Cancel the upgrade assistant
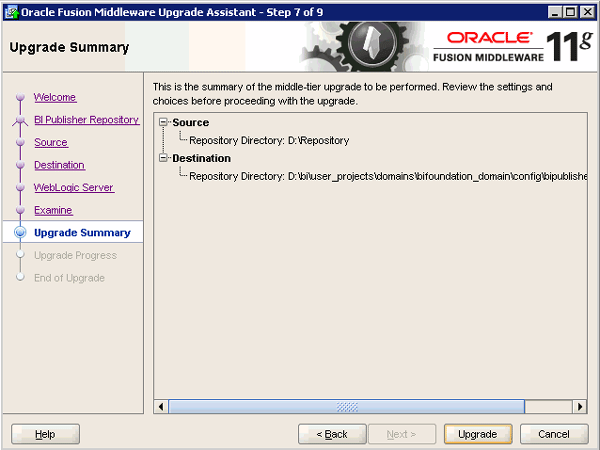Screen dimensions: 600x450 554,434
